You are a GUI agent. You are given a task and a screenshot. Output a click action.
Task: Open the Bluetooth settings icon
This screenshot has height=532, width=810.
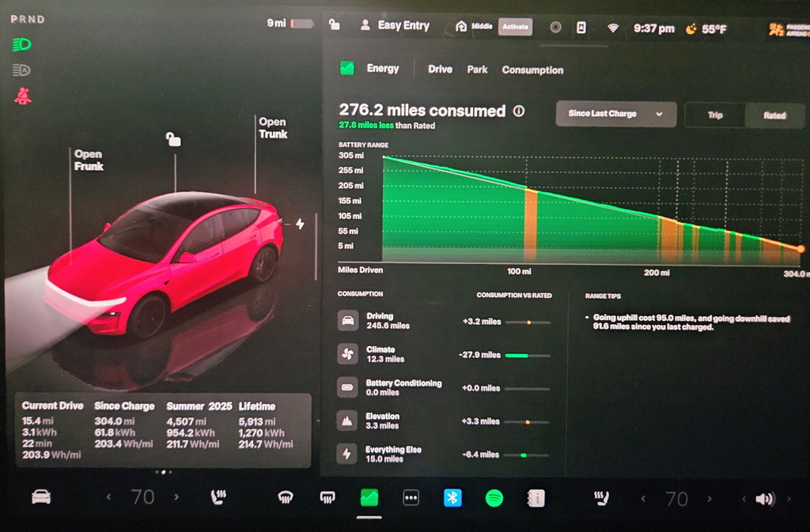point(452,499)
